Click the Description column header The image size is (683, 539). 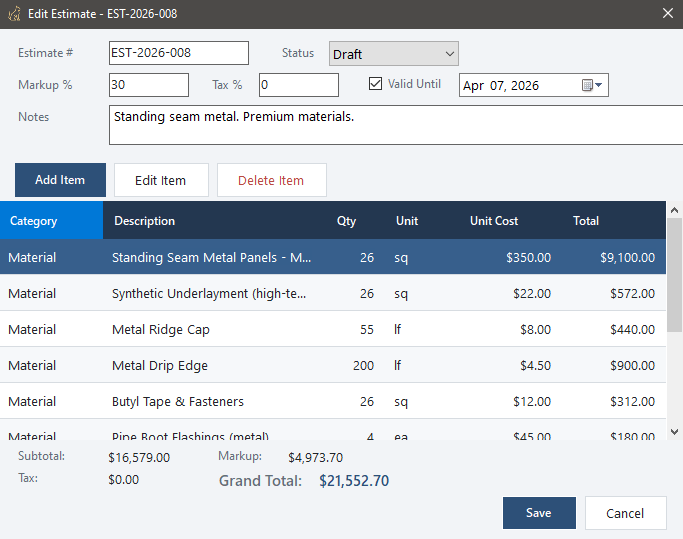[x=145, y=221]
